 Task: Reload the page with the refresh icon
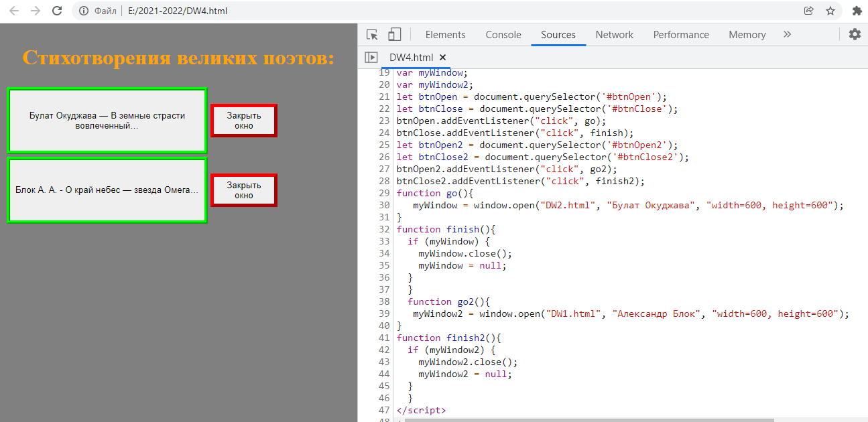(58, 11)
